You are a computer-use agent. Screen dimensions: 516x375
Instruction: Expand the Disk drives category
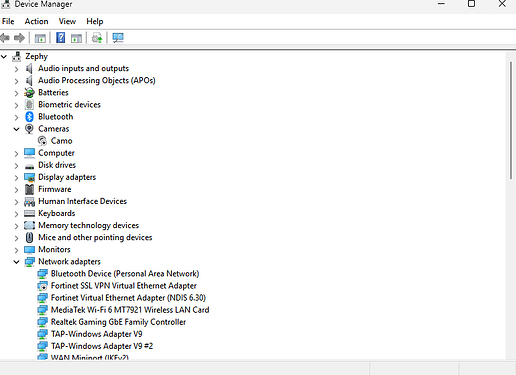(x=16, y=166)
